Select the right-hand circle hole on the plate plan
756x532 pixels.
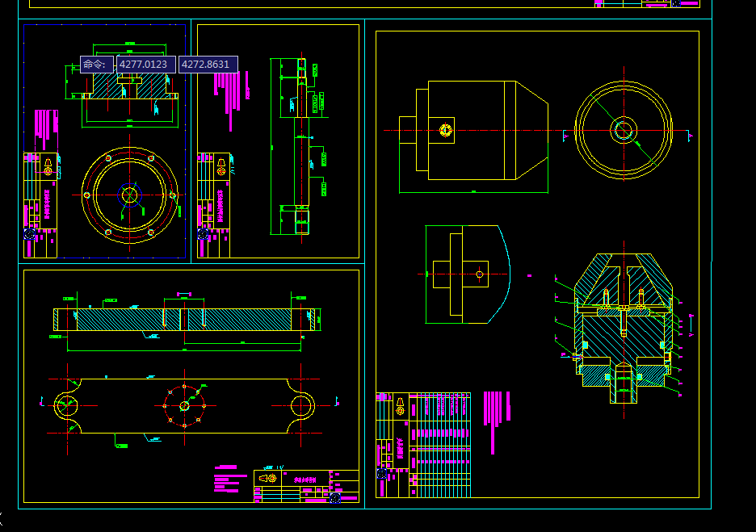(302, 406)
